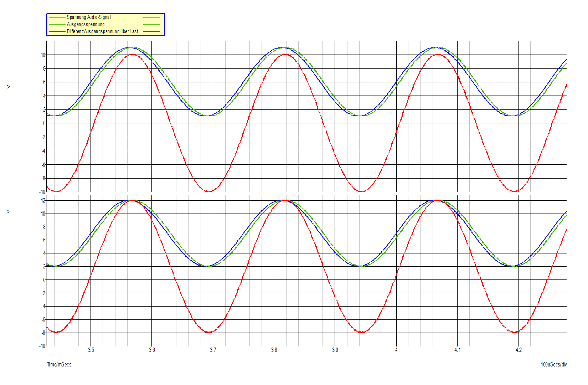Image resolution: width=588 pixels, height=385 pixels.
Task: Click the V unit label of the lower plot
Action: pos(9,211)
